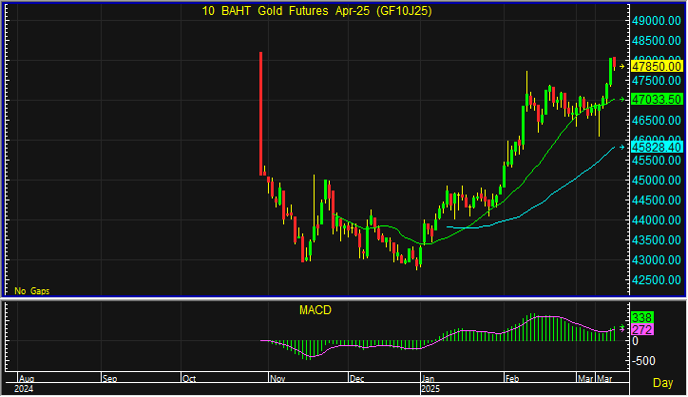Viewport: 688px width, 397px height.
Task: Select the magenta MACD signal 272 tag
Action: coord(642,329)
